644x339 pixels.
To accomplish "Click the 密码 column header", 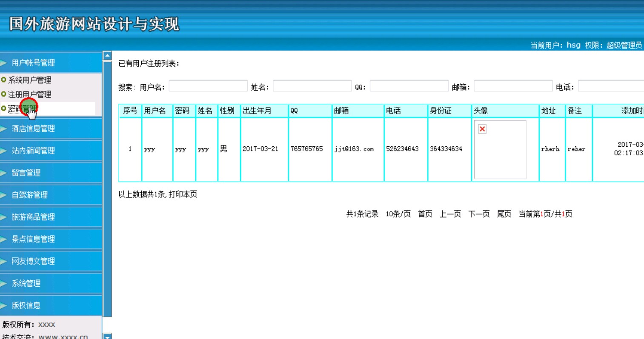I will pyautogui.click(x=184, y=111).
